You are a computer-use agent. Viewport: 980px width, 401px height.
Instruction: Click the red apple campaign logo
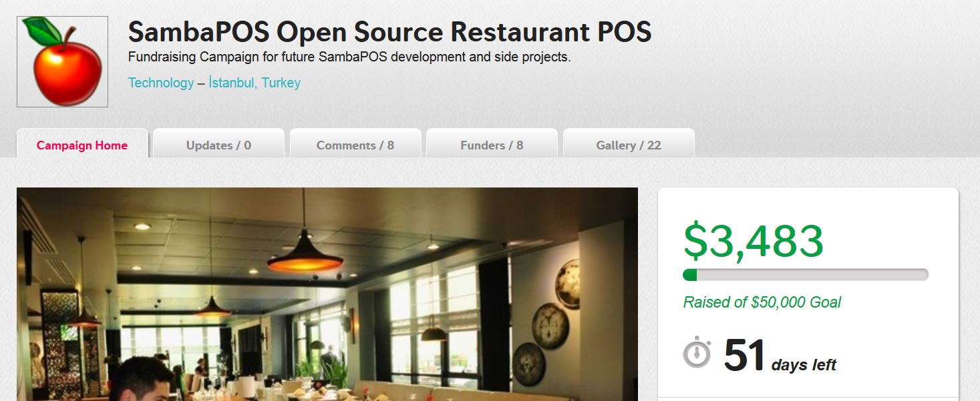tap(62, 61)
